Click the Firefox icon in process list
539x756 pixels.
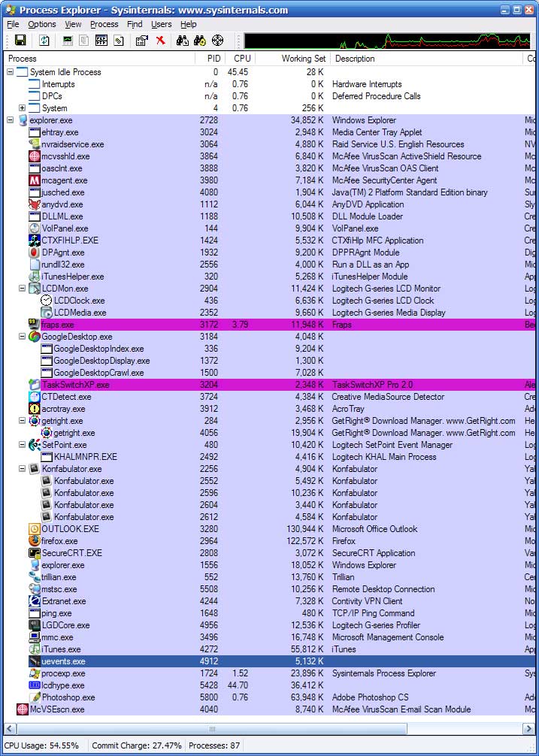coord(35,541)
